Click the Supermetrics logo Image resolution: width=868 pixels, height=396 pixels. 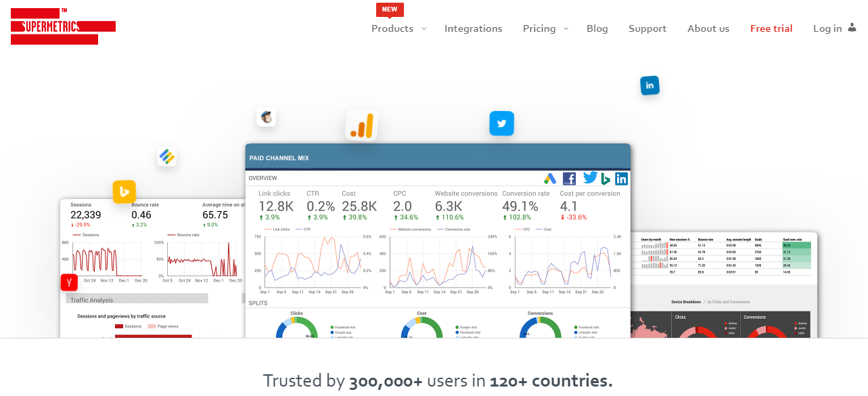63,26
